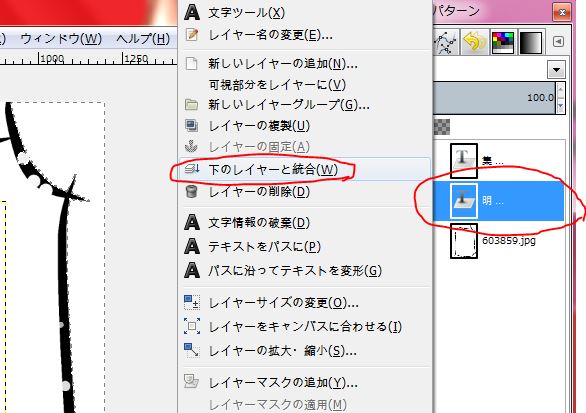The height and width of the screenshot is (413, 586).
Task: Click レイヤーの拡大・縮小(S) menu item
Action: (305, 351)
